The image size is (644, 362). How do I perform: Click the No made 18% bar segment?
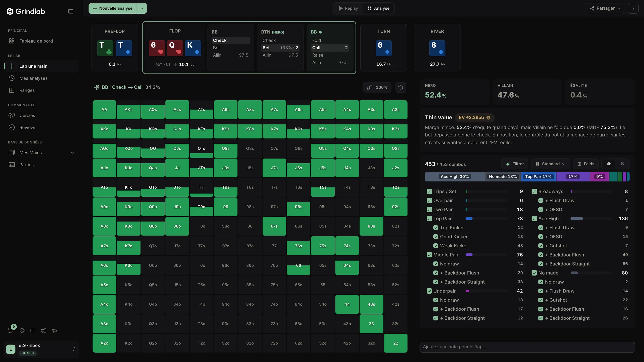pos(503,177)
